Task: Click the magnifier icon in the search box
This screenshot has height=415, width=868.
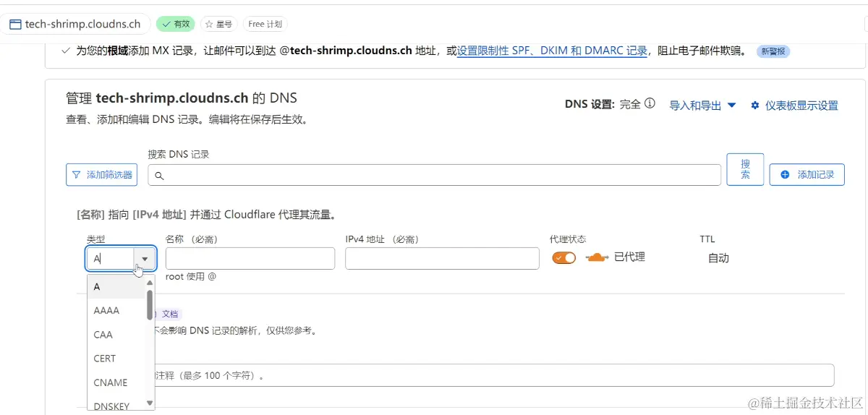Action: click(x=160, y=175)
